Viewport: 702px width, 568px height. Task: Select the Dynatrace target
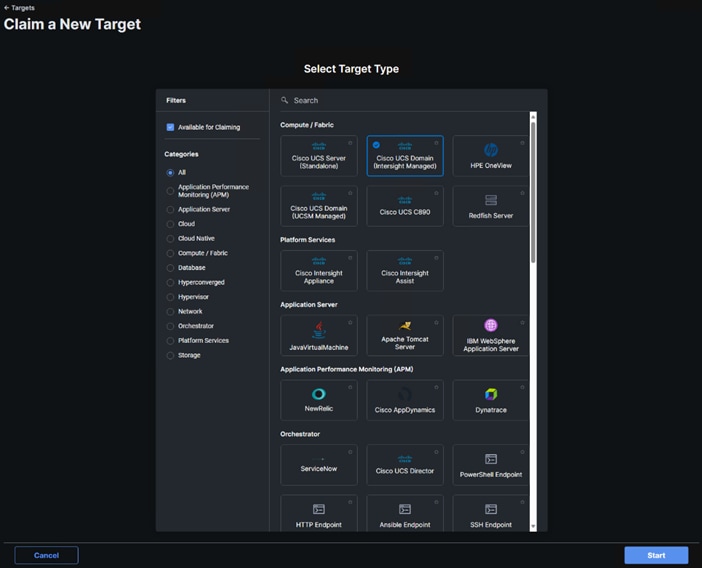click(491, 400)
